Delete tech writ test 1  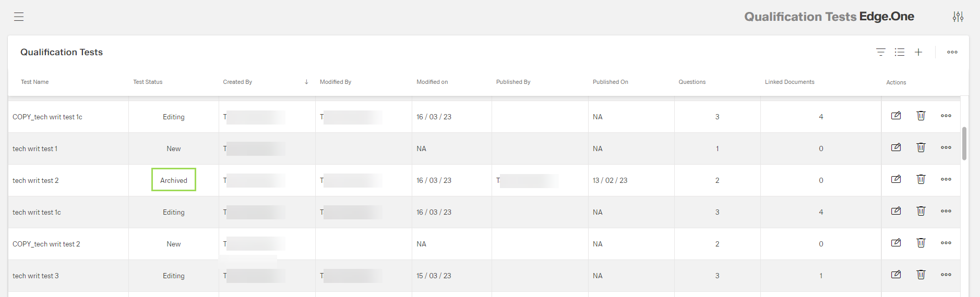tap(921, 147)
